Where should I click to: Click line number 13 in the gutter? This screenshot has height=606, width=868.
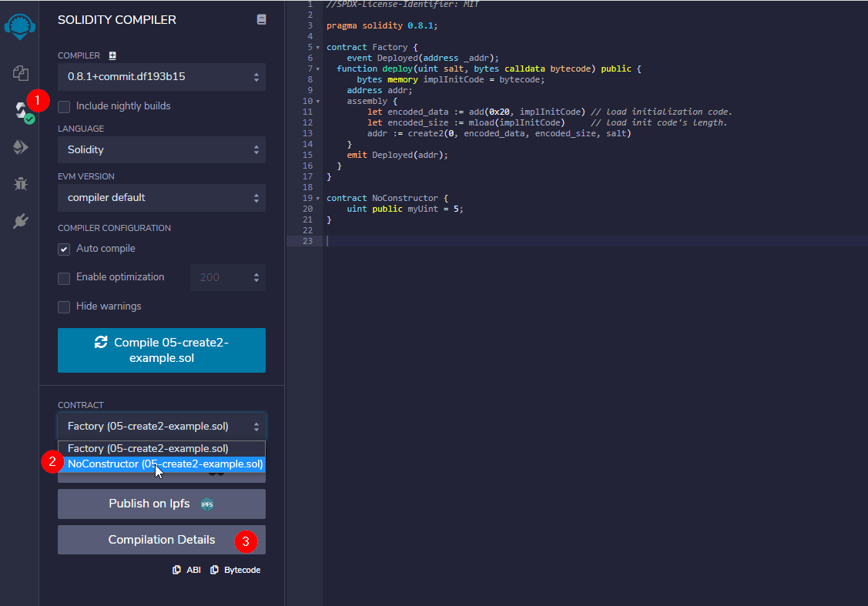308,133
